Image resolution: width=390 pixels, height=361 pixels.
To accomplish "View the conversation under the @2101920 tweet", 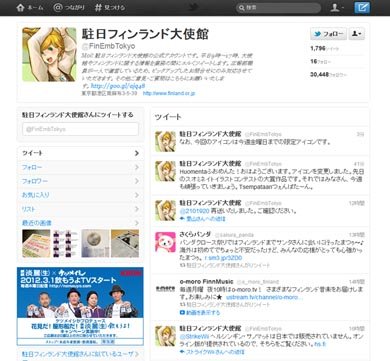I will point(203,219).
